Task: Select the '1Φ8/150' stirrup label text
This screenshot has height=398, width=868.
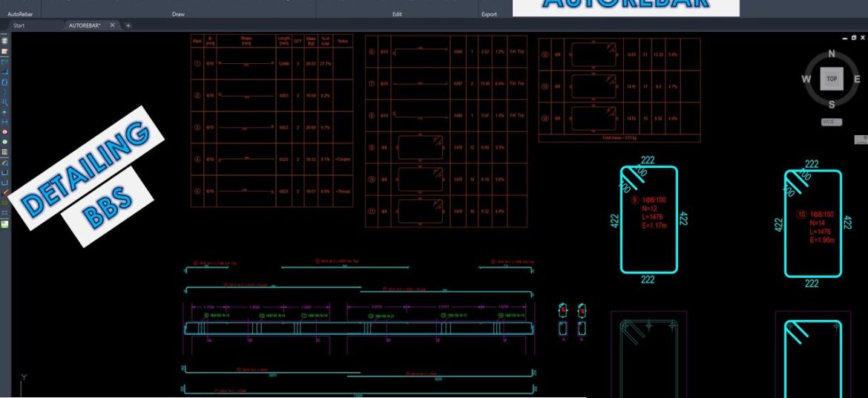Action: [x=822, y=214]
